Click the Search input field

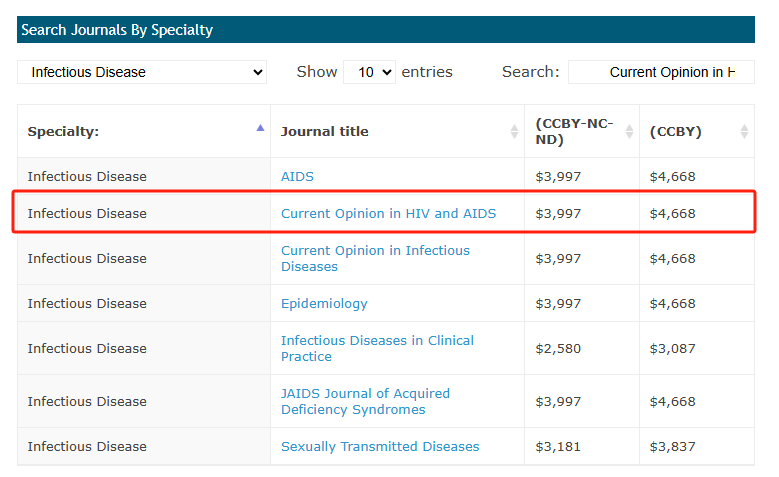[x=661, y=72]
